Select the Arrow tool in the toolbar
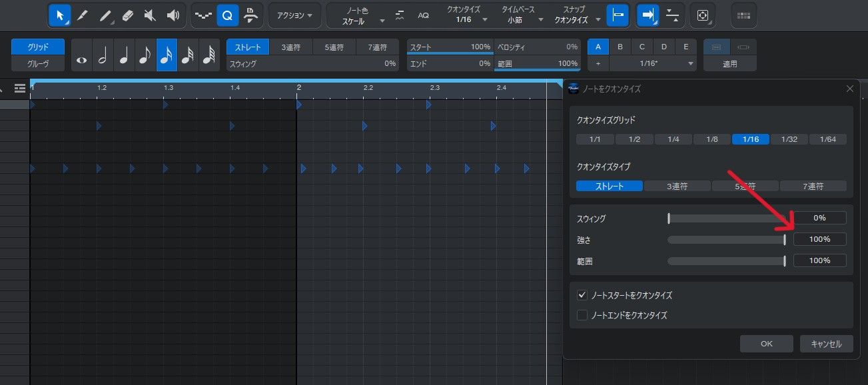The height and width of the screenshot is (385, 868). pyautogui.click(x=60, y=15)
